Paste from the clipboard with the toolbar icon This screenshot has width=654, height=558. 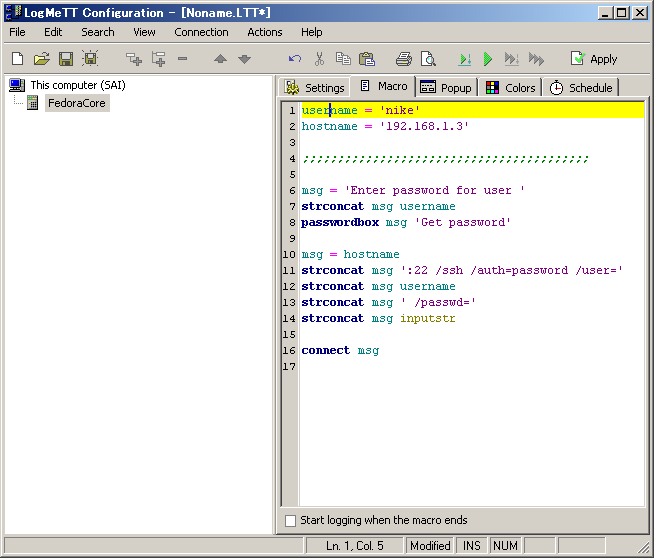pos(367,59)
